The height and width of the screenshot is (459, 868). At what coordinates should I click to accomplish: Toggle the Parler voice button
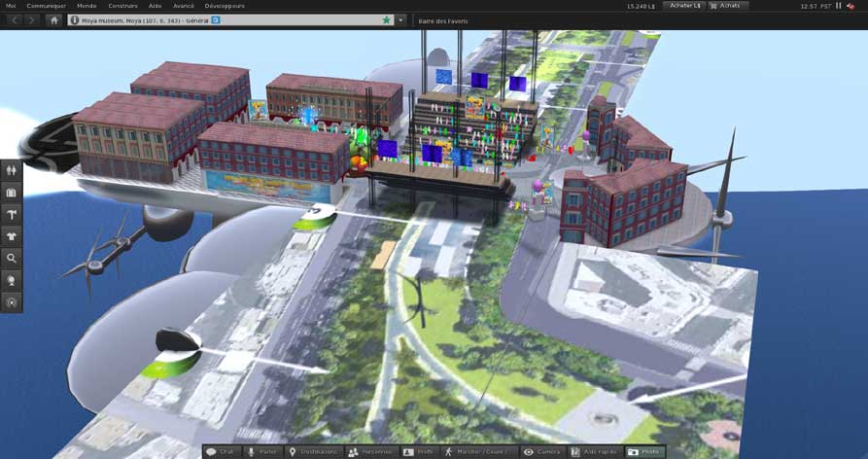pos(262,451)
